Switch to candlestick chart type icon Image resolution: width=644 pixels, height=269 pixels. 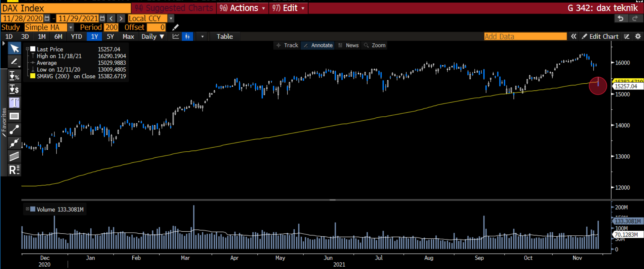187,36
